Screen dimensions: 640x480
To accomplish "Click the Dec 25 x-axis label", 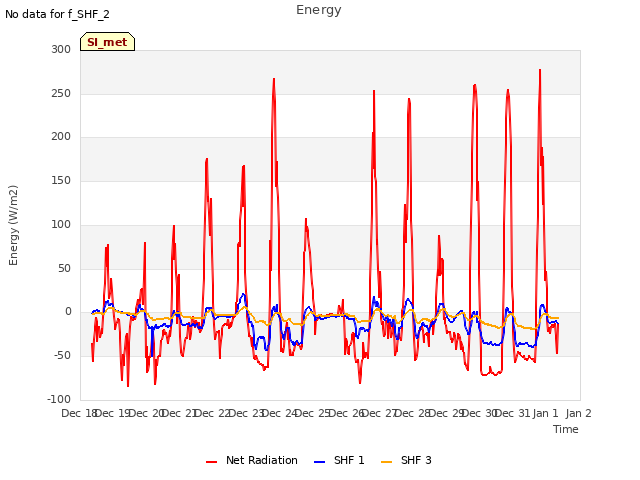I will coord(313,413).
